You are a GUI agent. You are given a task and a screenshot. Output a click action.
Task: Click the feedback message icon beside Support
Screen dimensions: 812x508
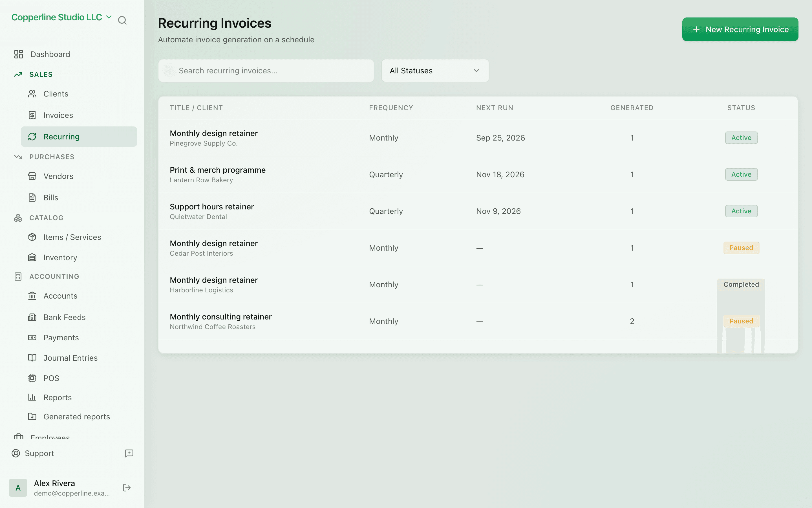tap(129, 453)
